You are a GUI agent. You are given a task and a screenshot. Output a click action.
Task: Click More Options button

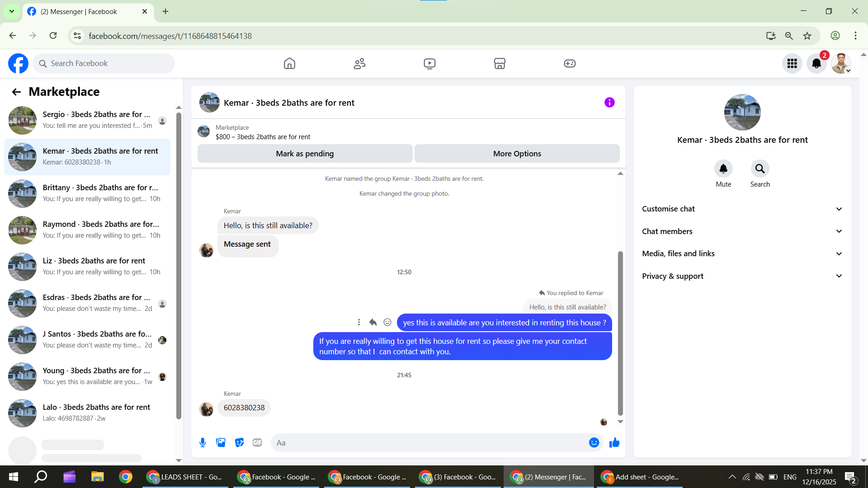[x=517, y=154]
